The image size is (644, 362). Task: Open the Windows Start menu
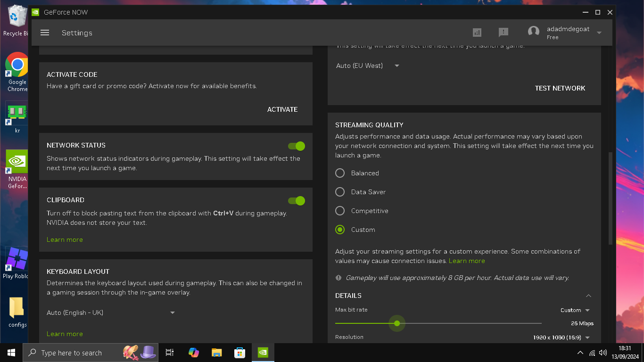pos(11,353)
